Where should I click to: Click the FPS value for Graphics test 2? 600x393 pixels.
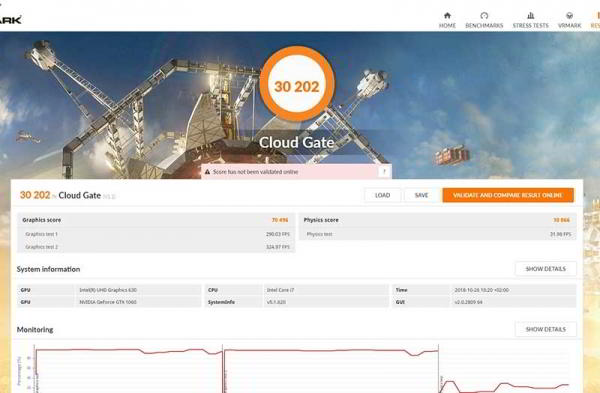click(278, 247)
